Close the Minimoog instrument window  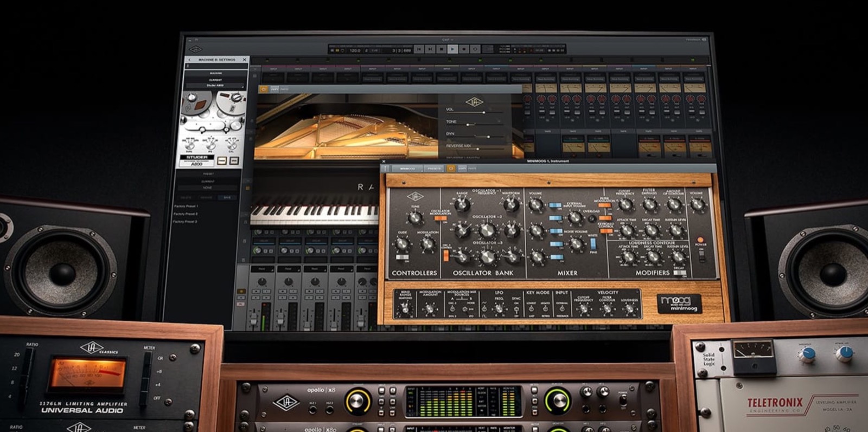tap(384, 161)
